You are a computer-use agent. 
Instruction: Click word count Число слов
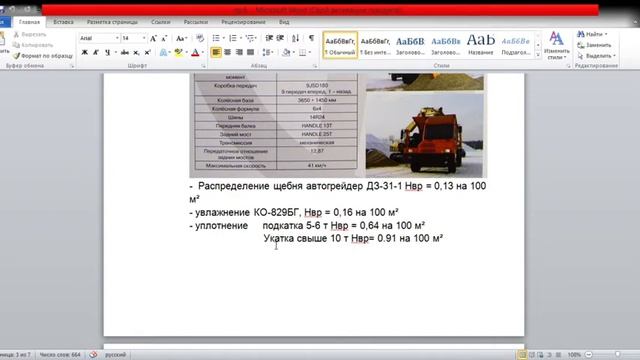click(x=60, y=355)
